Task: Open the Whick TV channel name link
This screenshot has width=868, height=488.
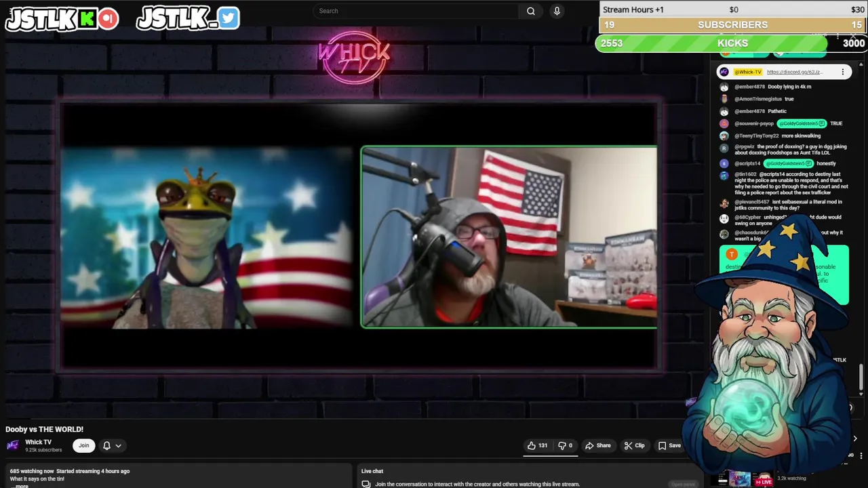Action: pyautogui.click(x=38, y=442)
